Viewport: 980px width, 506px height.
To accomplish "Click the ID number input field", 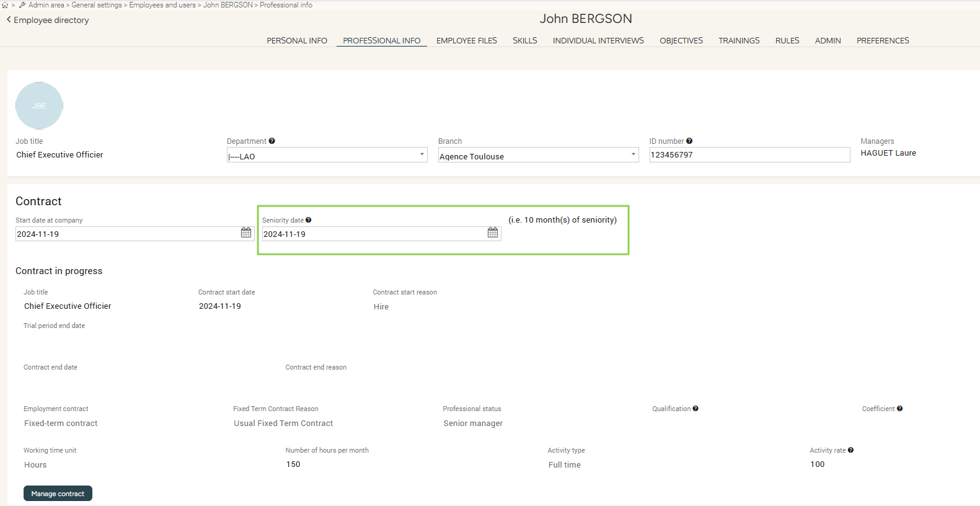I will [749, 155].
